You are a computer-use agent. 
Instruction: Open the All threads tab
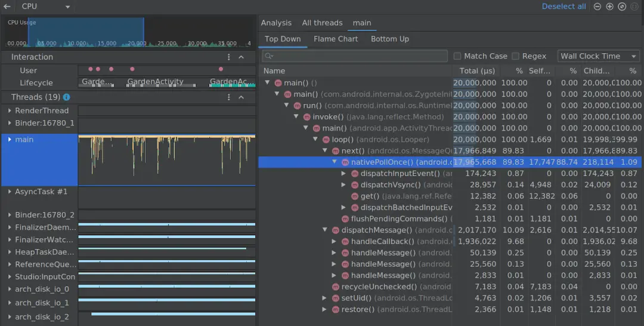[x=322, y=23]
